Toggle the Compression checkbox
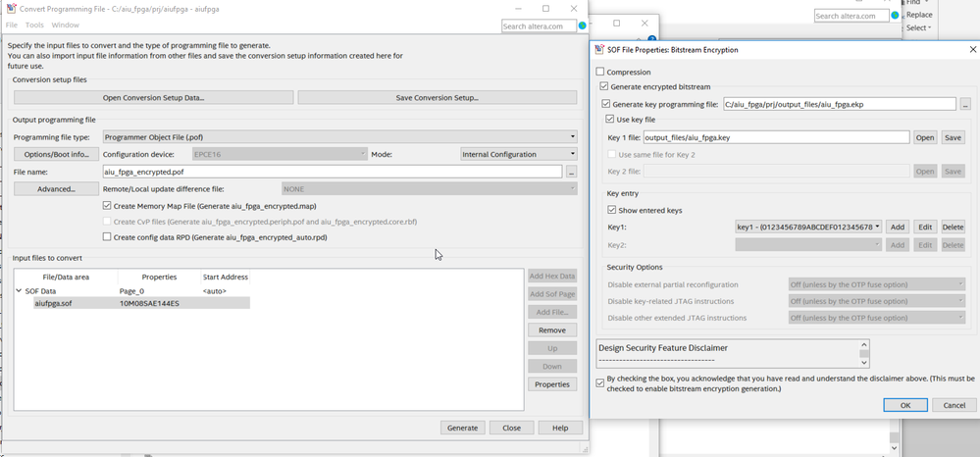 pos(600,72)
